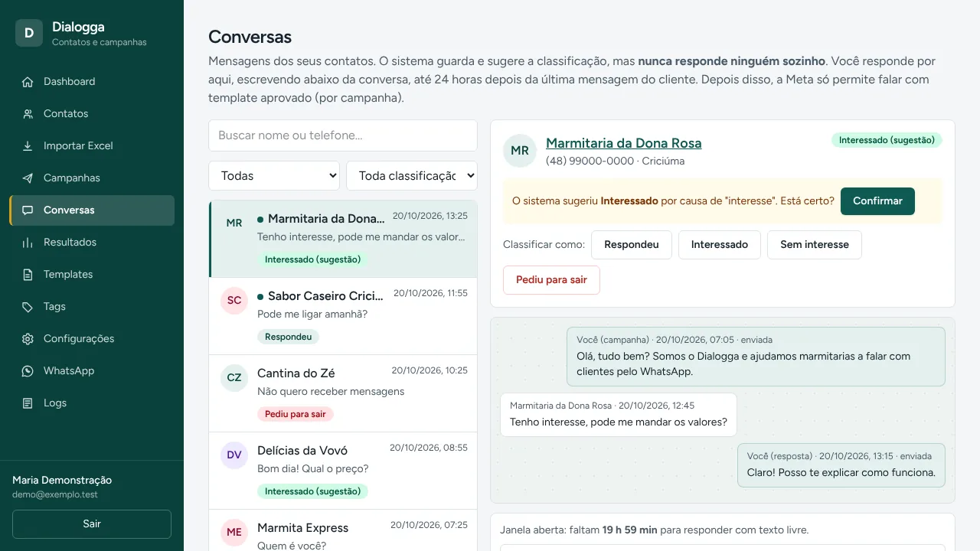Classify as Interessado using the button
The height and width of the screenshot is (551, 980).
(720, 245)
